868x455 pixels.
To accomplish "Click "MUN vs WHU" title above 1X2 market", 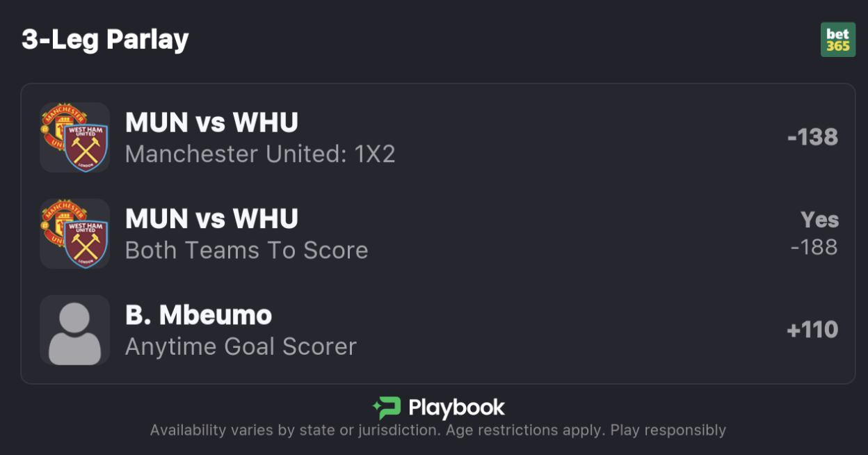I will click(211, 122).
